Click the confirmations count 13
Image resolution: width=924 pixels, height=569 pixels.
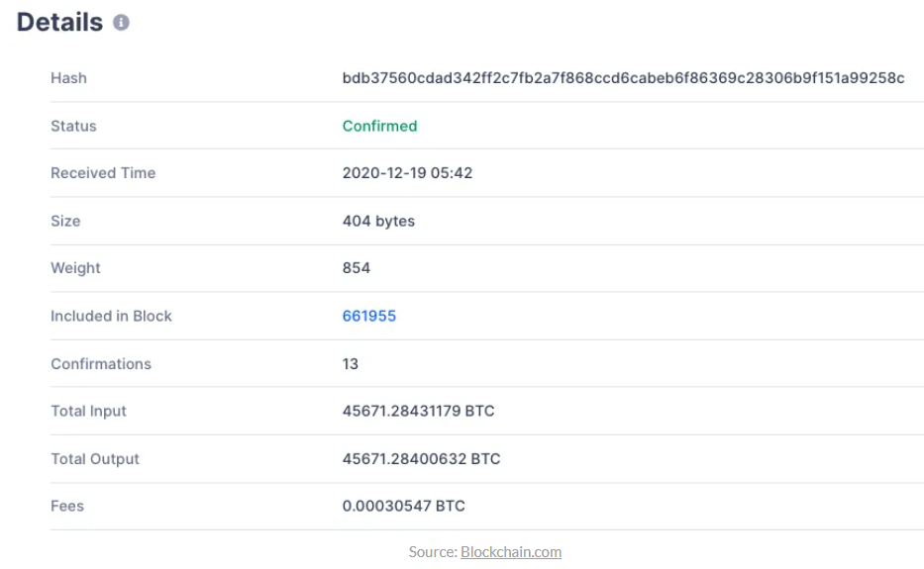pyautogui.click(x=351, y=363)
